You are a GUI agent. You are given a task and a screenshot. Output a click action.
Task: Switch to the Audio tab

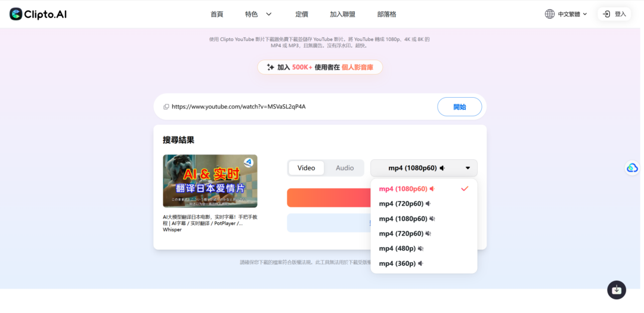tap(345, 168)
